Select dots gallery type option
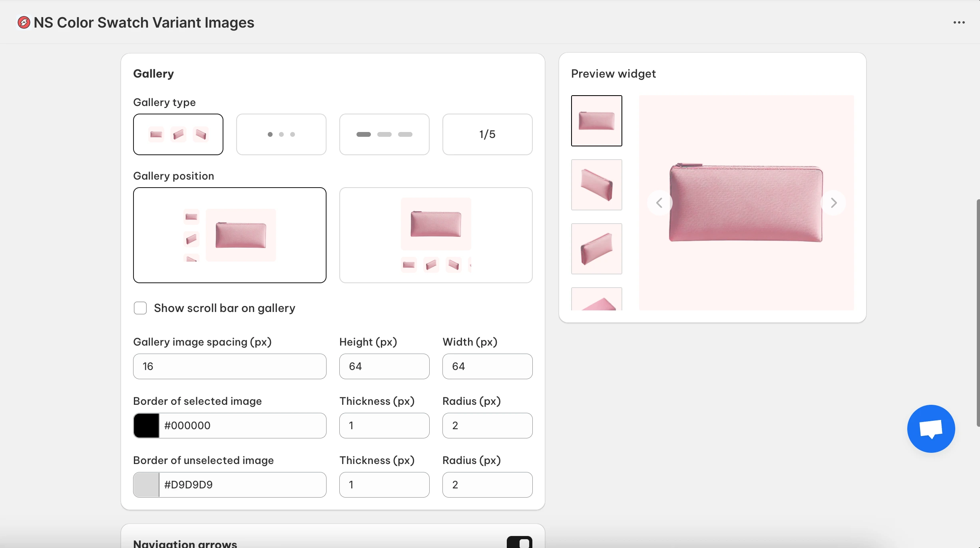Viewport: 980px width, 548px height. tap(281, 134)
